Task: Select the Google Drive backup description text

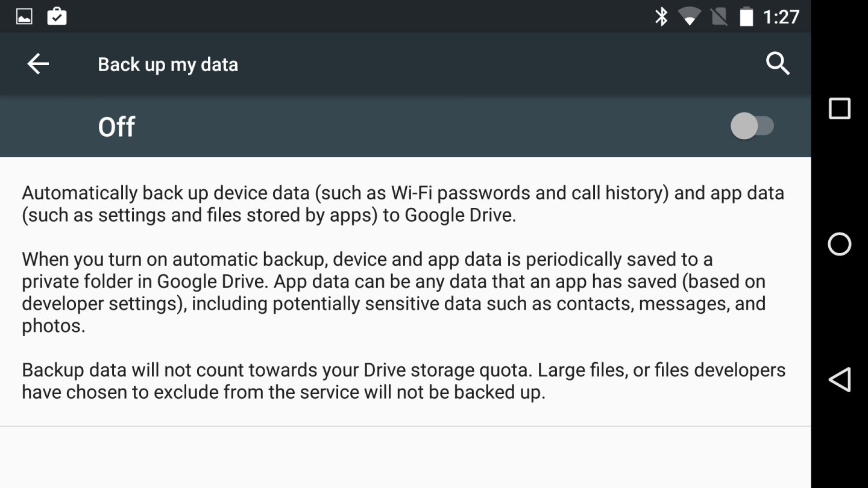Action: 403,203
